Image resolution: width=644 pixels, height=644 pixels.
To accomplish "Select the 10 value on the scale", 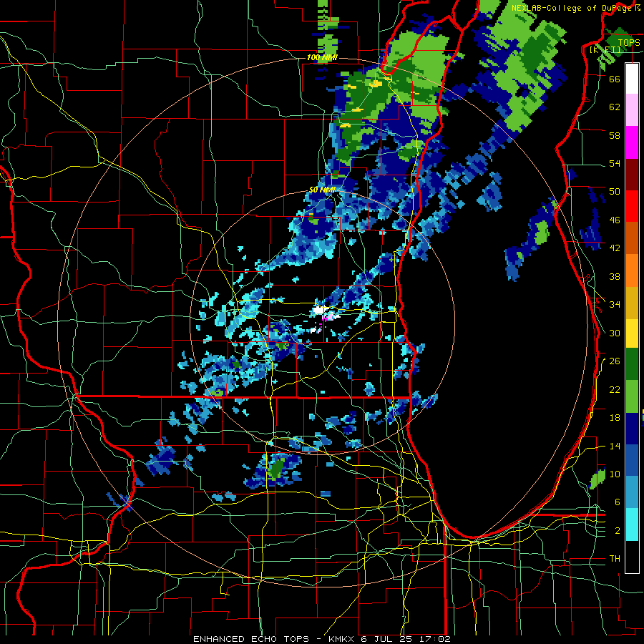I will pyautogui.click(x=615, y=474).
